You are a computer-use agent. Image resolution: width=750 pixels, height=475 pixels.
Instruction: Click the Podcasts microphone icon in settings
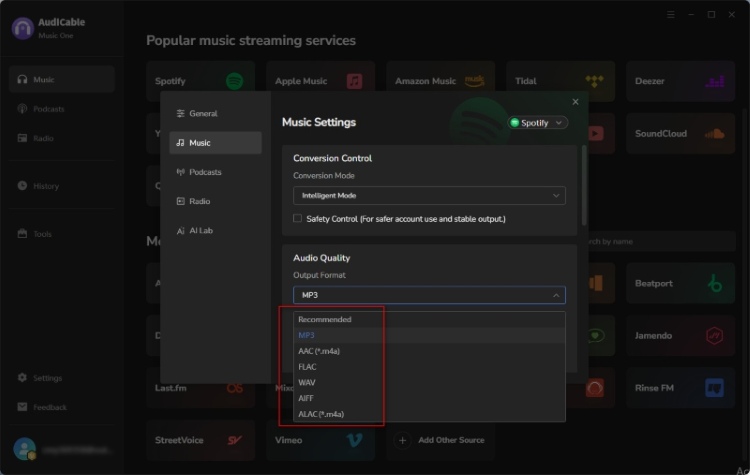pyautogui.click(x=180, y=172)
